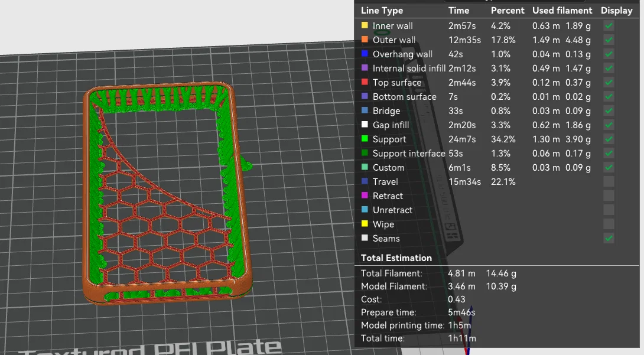The width and height of the screenshot is (644, 355).
Task: Click the Cost value 0.43
Action: (x=456, y=299)
